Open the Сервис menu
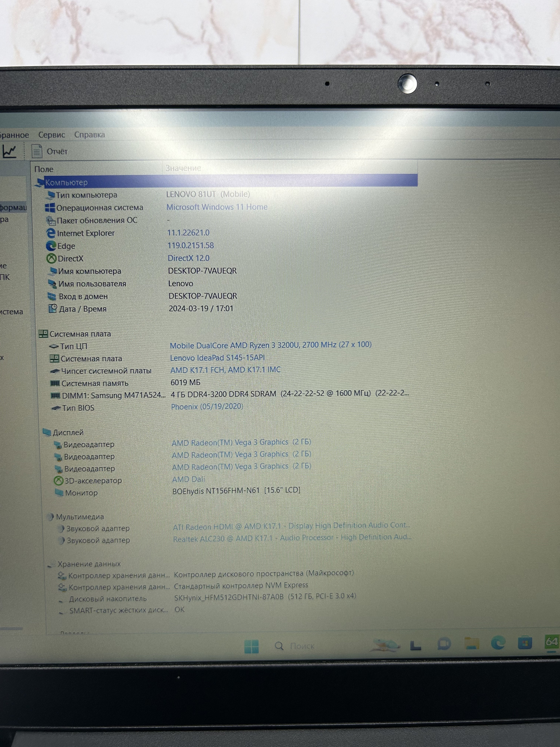This screenshot has width=560, height=747. click(x=52, y=135)
